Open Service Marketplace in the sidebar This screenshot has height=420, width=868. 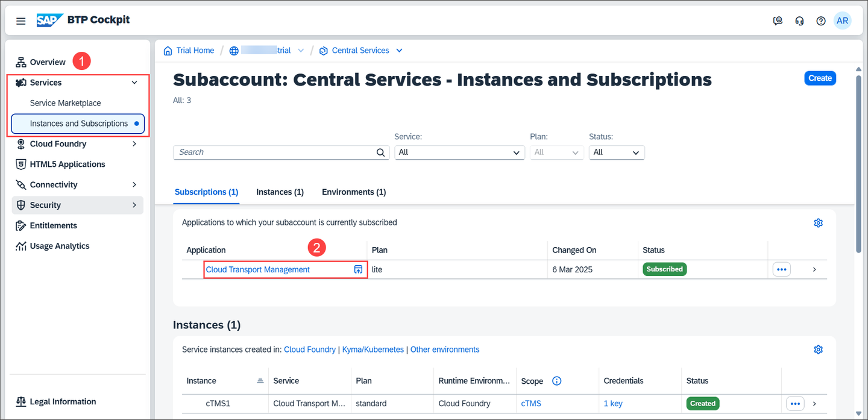tap(65, 103)
